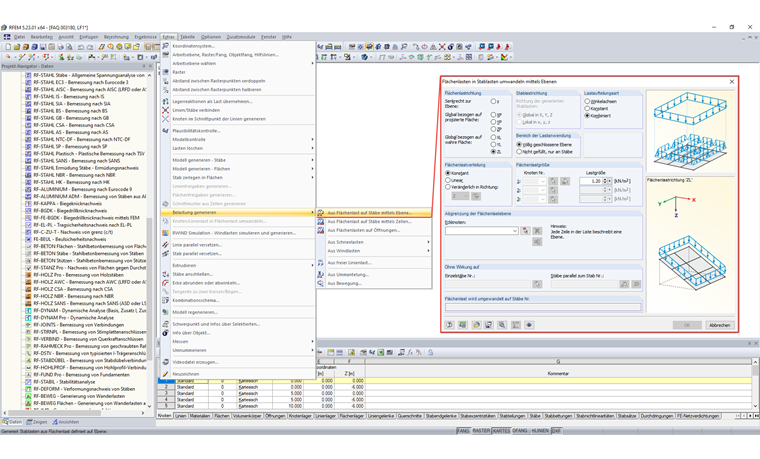Viewport: 760px width, 459px height.
Task: Click the units/decimal places icon in dialog footer
Action: pyautogui.click(x=462, y=325)
